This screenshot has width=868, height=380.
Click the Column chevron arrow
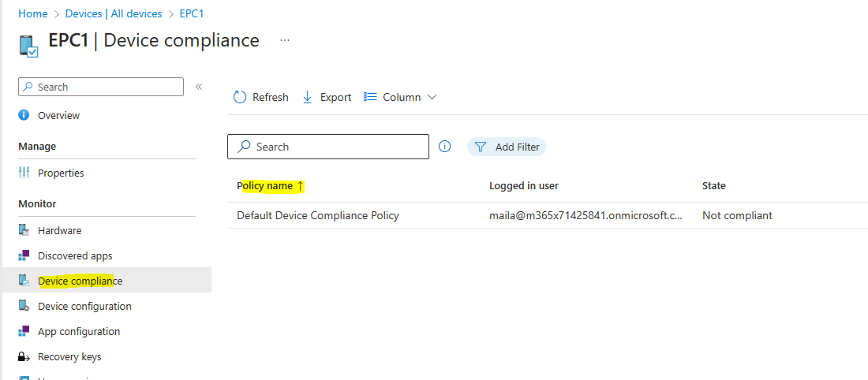[432, 97]
